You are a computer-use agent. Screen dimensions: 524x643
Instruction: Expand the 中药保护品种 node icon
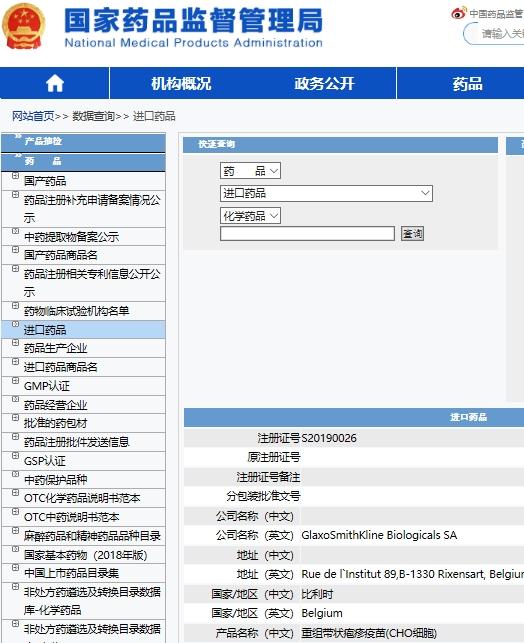pos(15,474)
